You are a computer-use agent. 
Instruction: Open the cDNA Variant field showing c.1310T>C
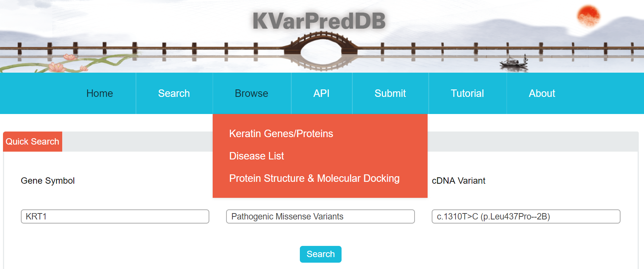tap(526, 216)
